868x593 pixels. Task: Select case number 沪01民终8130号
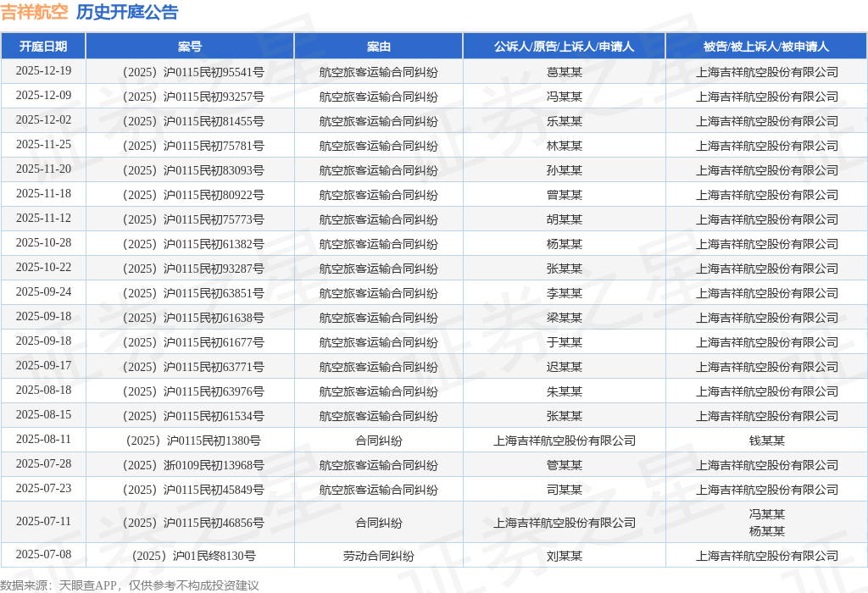click(x=193, y=556)
